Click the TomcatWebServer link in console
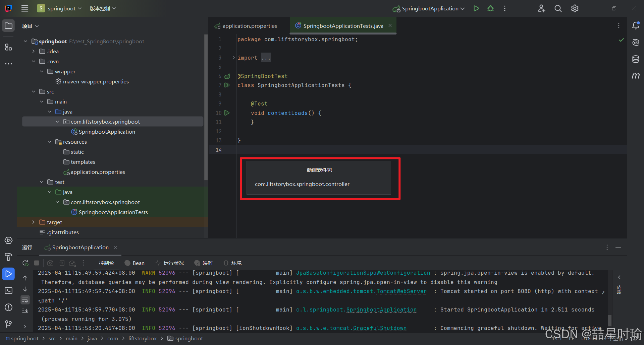644x345 pixels. (x=401, y=291)
